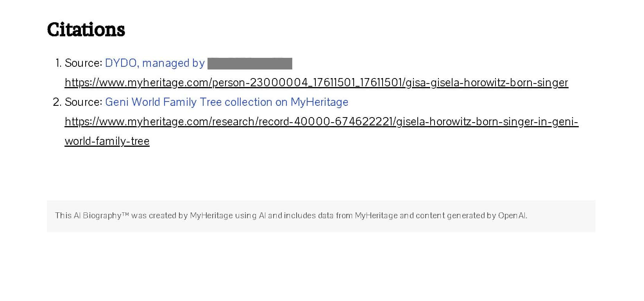Click the word 'managed by' in citation one

[x=174, y=63]
